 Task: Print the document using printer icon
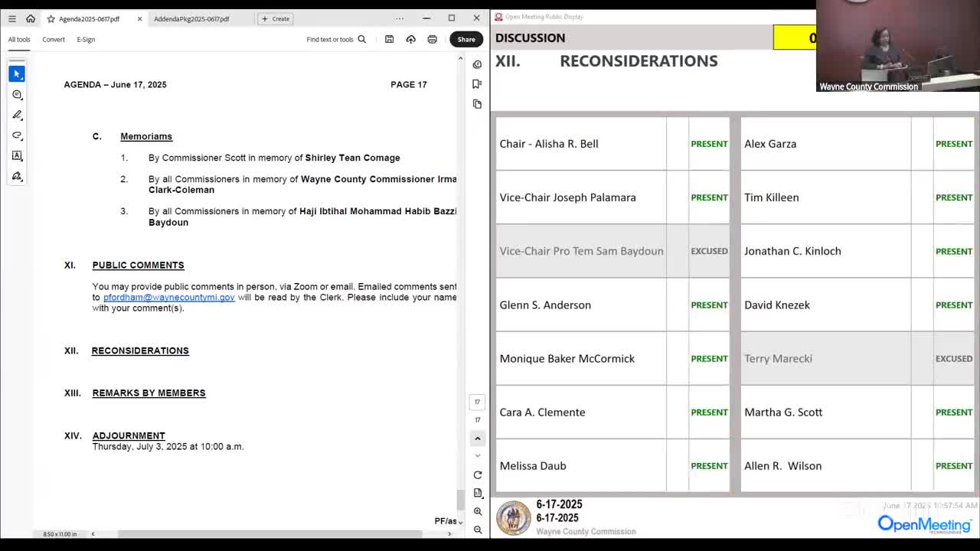coord(432,39)
